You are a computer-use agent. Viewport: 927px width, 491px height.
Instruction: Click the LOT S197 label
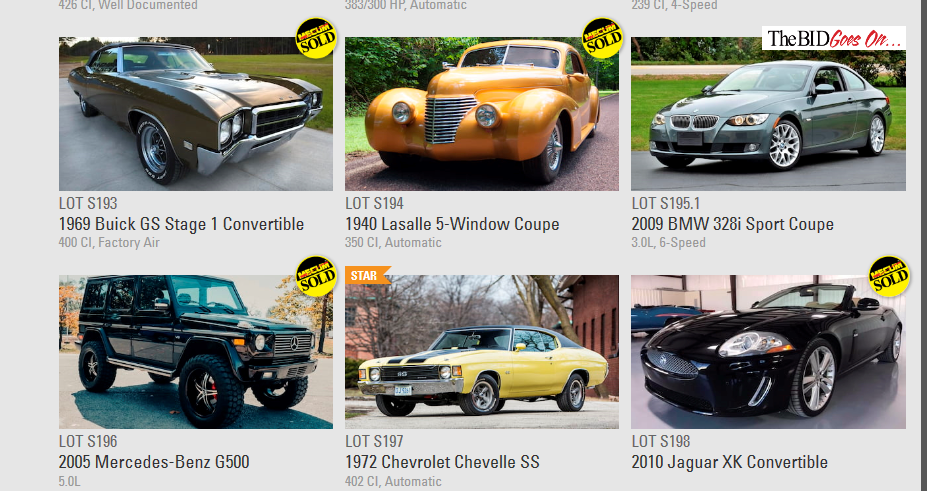pyautogui.click(x=374, y=441)
